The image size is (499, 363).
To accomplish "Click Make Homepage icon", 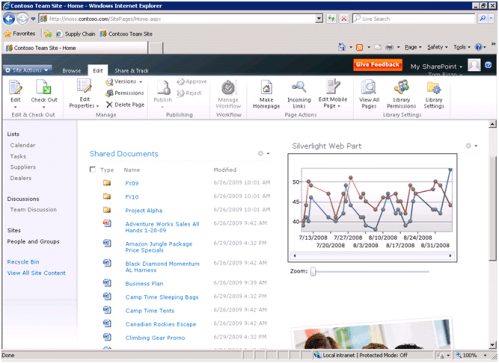I will (x=266, y=87).
